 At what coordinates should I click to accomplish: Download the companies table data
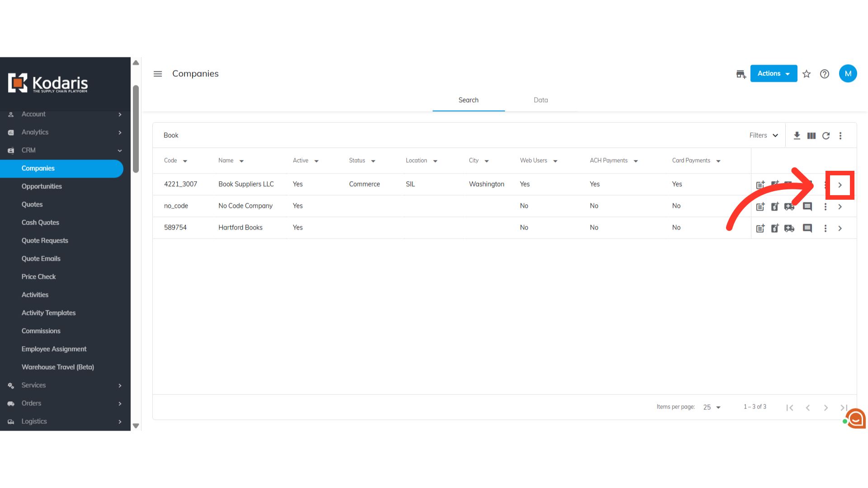pyautogui.click(x=797, y=136)
